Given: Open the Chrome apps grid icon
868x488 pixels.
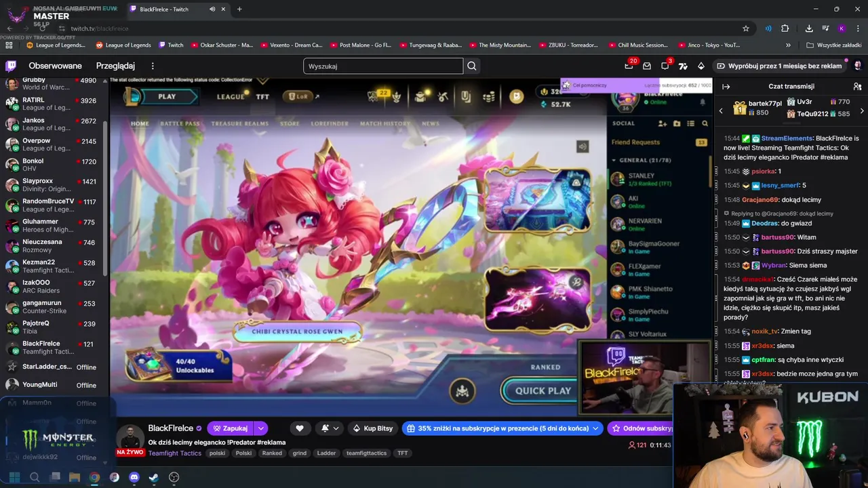Looking at the screenshot, I should 9,45.
